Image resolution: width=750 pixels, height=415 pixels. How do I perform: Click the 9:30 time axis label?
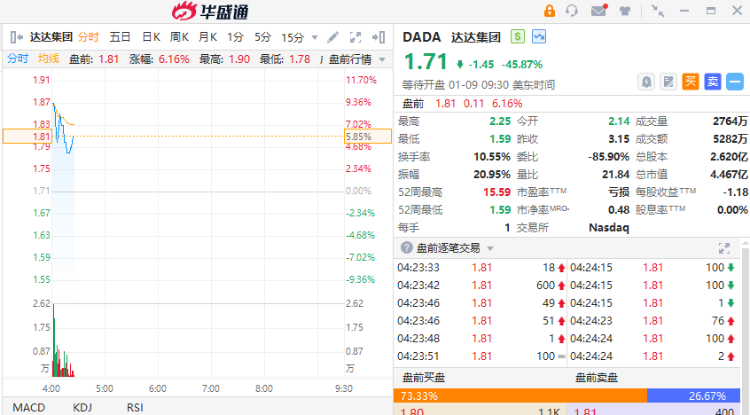[x=344, y=389]
